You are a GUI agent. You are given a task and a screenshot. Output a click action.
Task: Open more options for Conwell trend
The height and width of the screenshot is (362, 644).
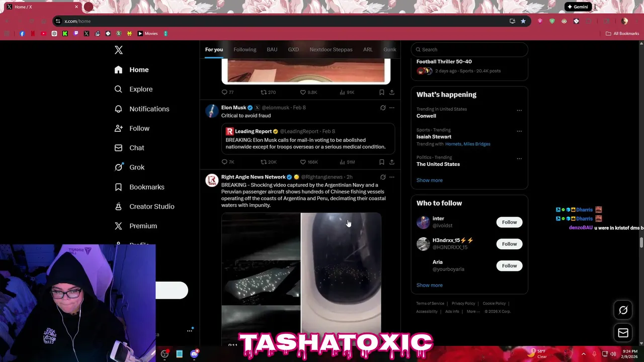click(519, 110)
